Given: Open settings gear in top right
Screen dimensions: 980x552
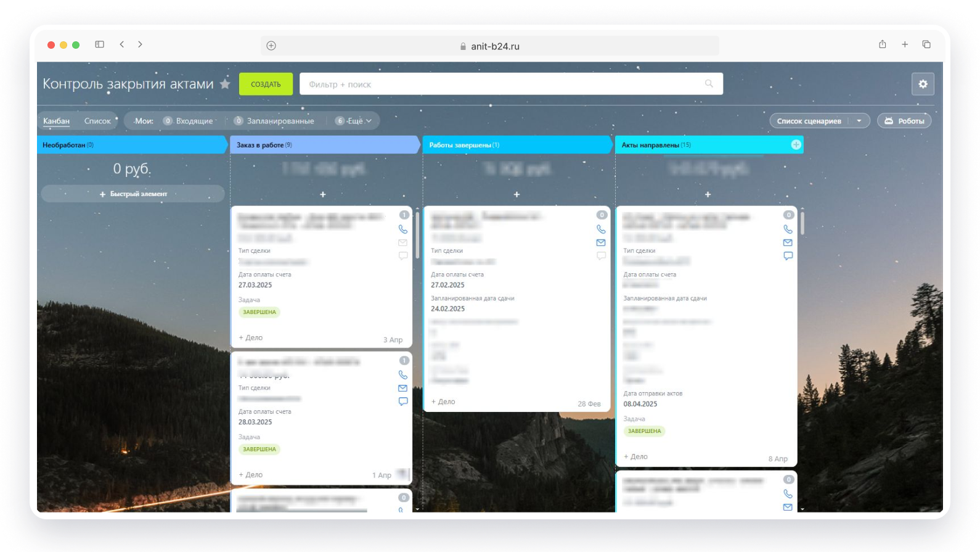Looking at the screenshot, I should pos(923,84).
